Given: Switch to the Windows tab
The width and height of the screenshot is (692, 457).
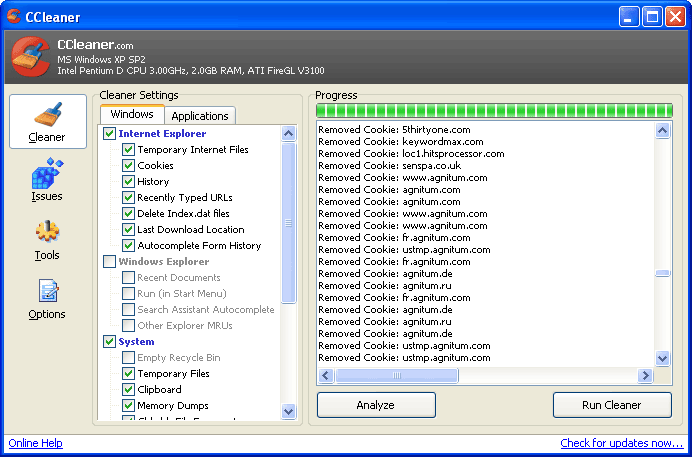Looking at the screenshot, I should [x=132, y=114].
